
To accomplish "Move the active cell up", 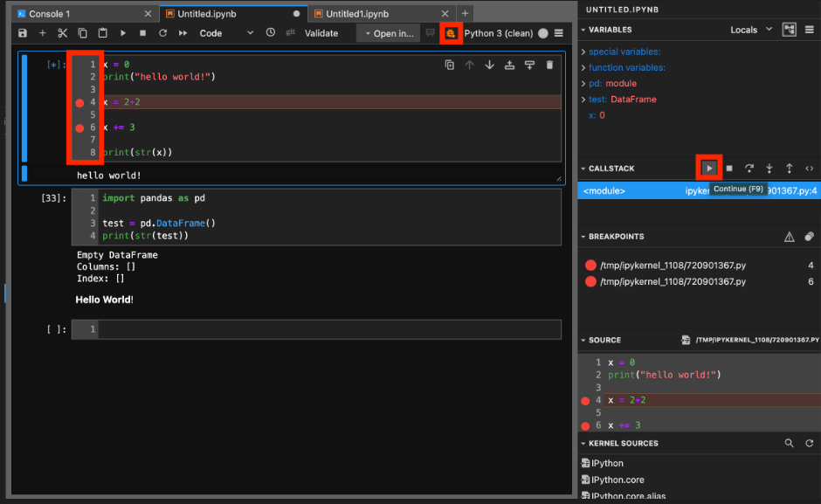I will [x=469, y=65].
